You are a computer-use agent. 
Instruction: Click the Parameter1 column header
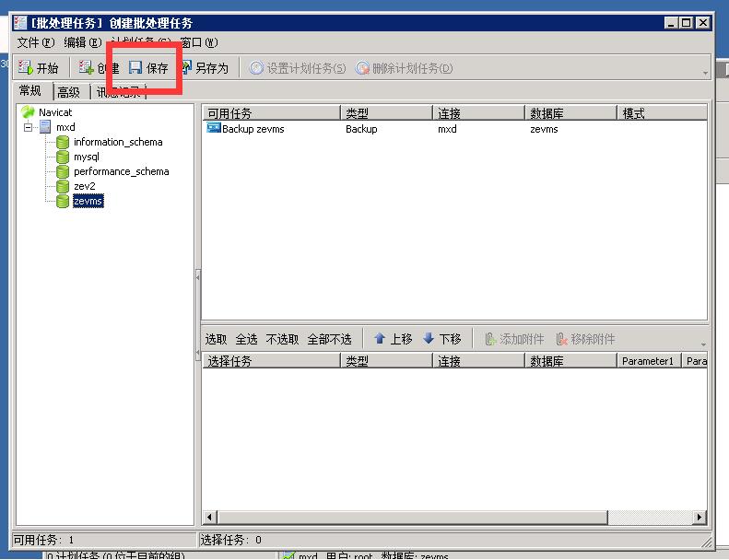(648, 361)
